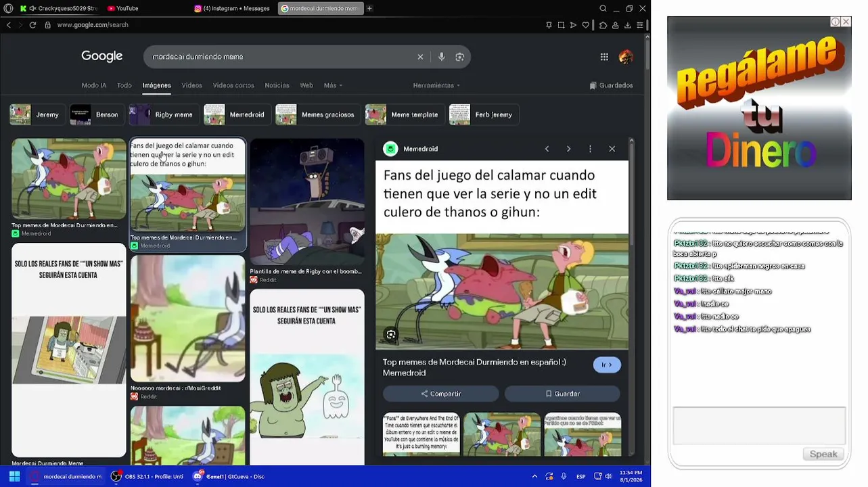Screen dimensions: 868x487
Task: Reload the Google search page
Action: (32, 25)
